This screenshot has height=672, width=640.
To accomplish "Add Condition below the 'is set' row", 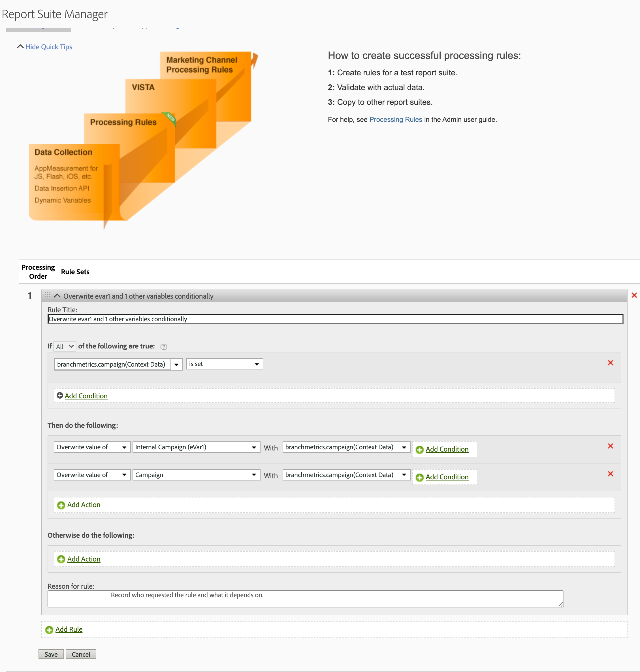I will point(86,395).
